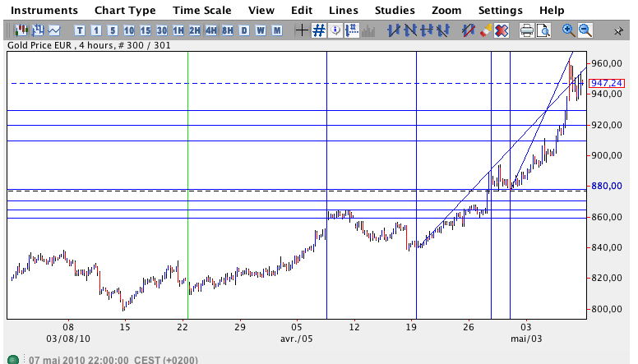Click the green status indicator at bottom left

pyautogui.click(x=13, y=359)
